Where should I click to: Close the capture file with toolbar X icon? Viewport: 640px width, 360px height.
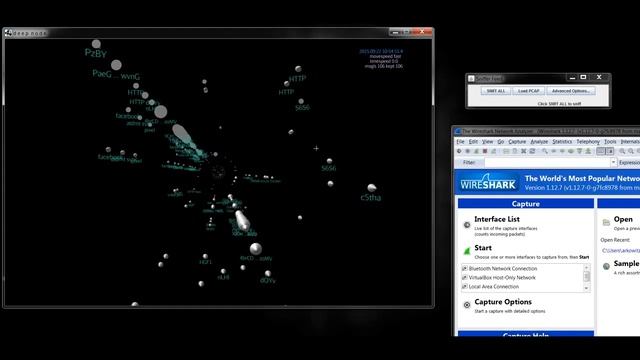(524, 151)
